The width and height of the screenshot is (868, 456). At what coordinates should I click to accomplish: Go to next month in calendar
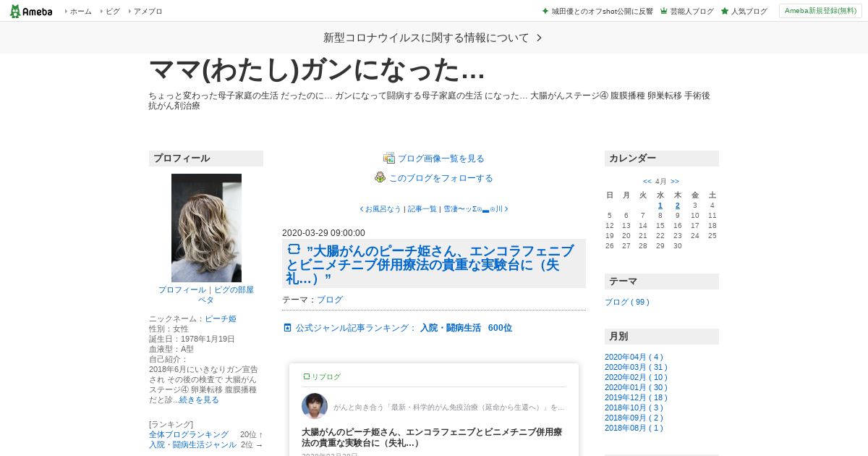pos(675,182)
